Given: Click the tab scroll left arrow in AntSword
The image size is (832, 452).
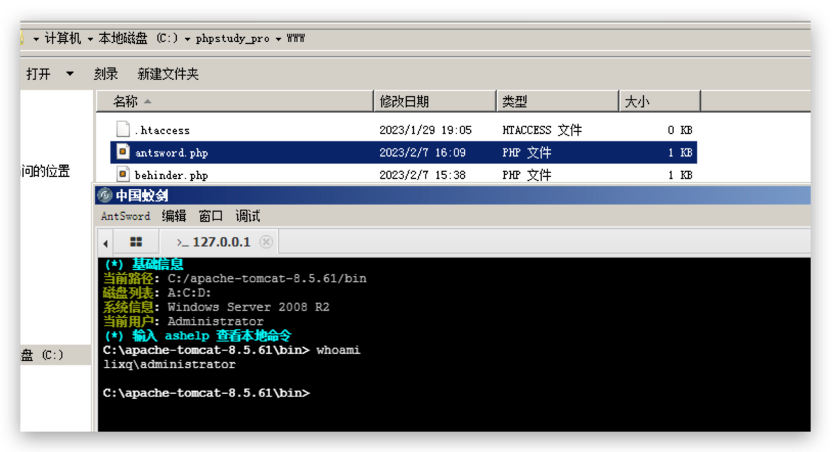Looking at the screenshot, I should pos(106,243).
